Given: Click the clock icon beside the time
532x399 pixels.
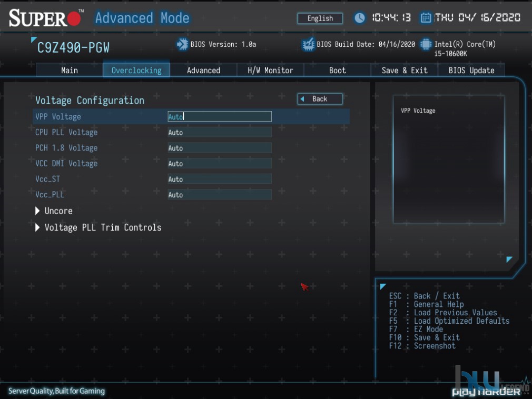Looking at the screenshot, I should click(x=360, y=17).
